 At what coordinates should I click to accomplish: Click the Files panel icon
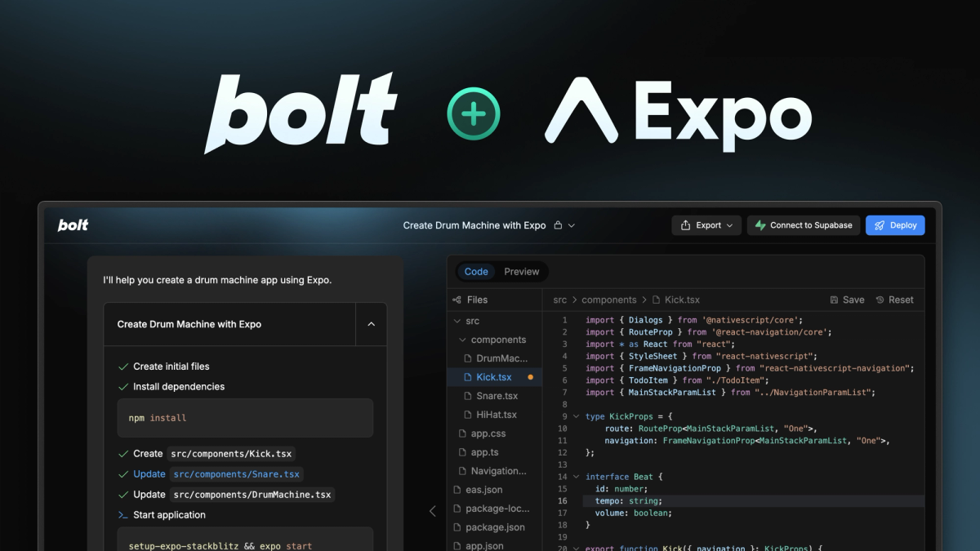pos(455,300)
